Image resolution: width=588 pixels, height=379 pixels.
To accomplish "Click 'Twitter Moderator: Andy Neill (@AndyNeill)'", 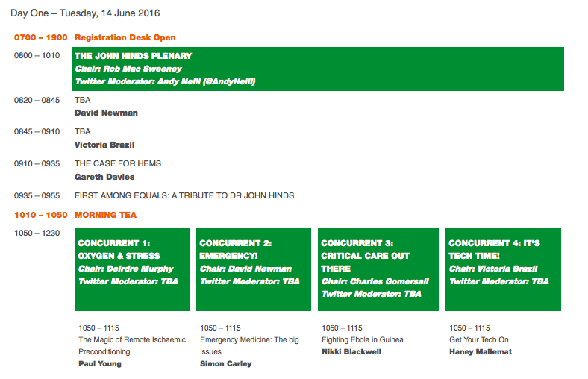I will pos(165,81).
